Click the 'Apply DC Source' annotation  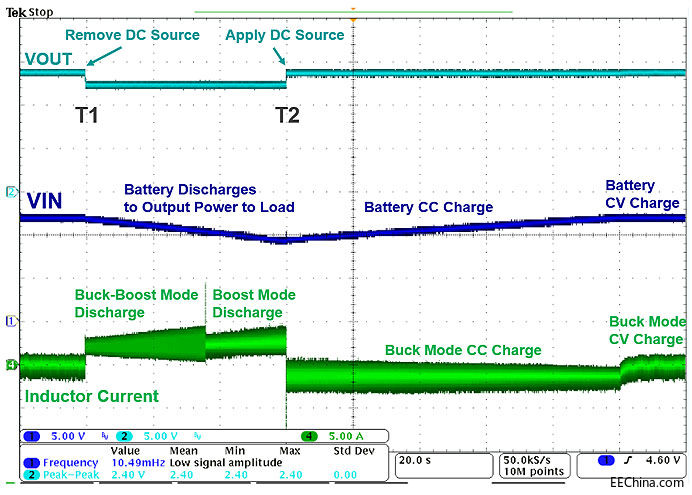[285, 35]
